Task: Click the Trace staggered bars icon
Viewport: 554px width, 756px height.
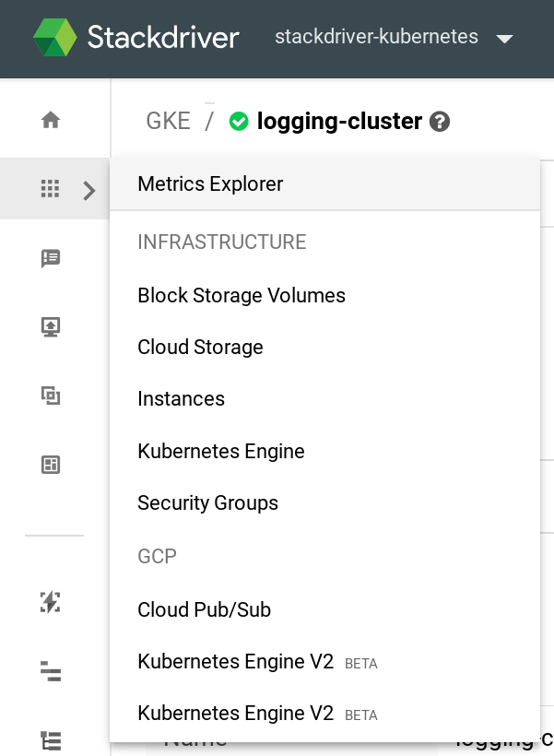Action: coord(51,671)
